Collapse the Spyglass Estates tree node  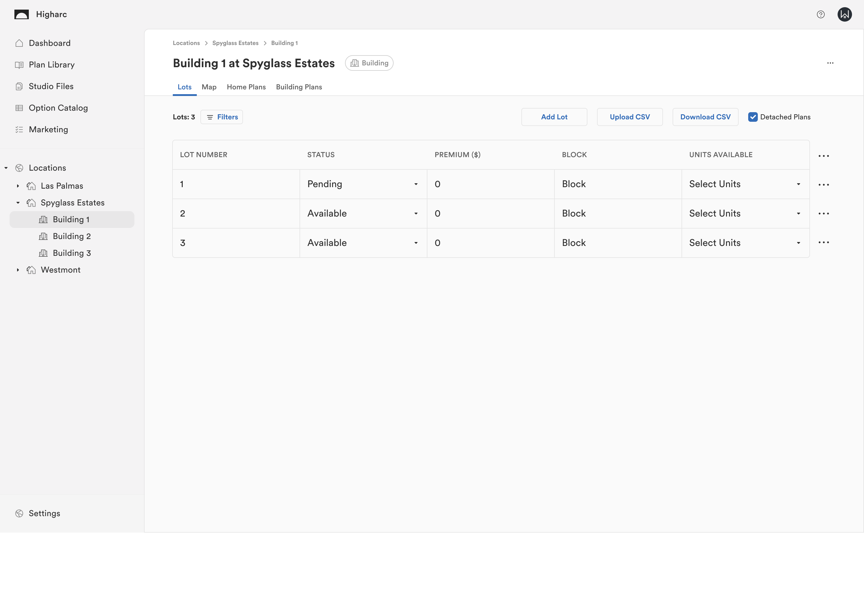18,202
